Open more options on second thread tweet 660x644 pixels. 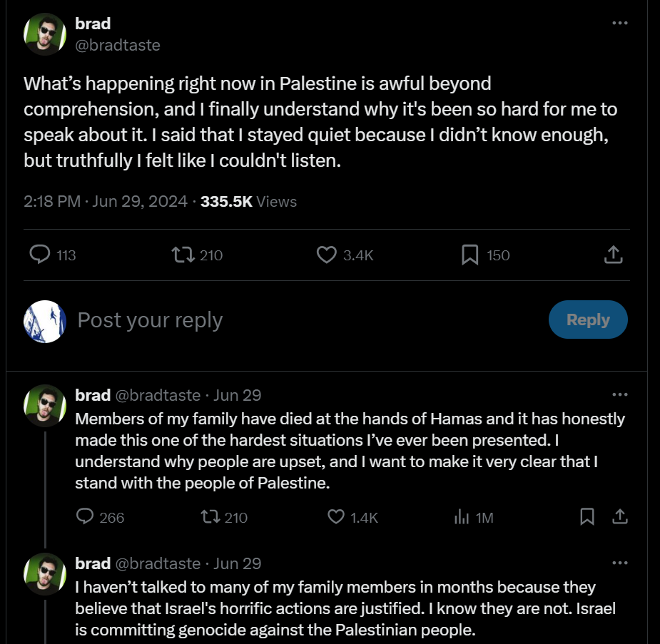coord(619,394)
